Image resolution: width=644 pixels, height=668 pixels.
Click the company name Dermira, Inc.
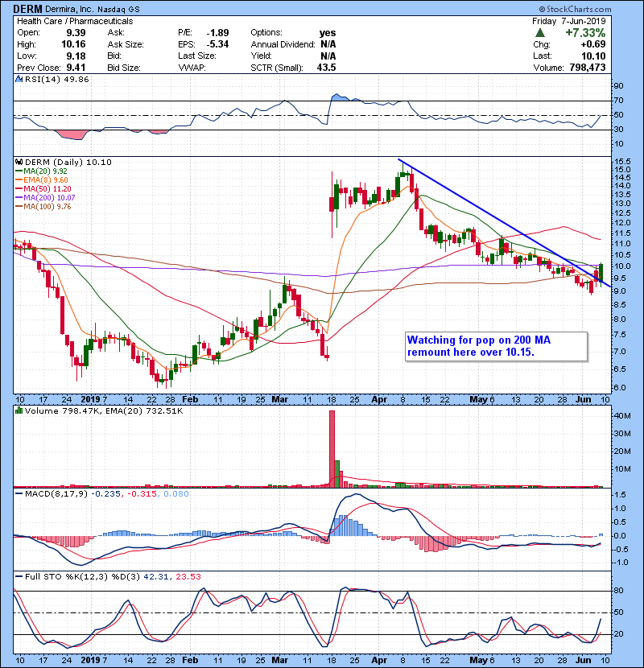69,9
